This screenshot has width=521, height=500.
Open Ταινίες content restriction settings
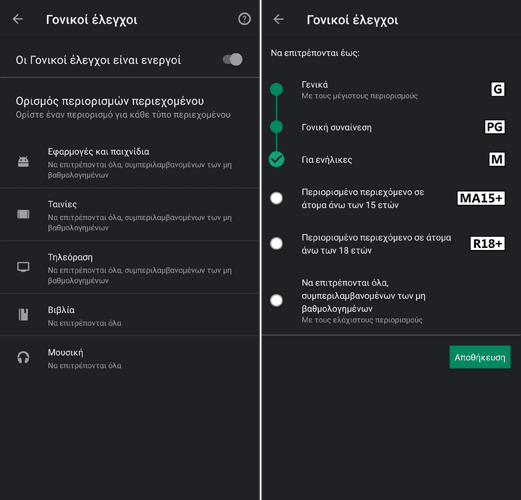tap(130, 214)
